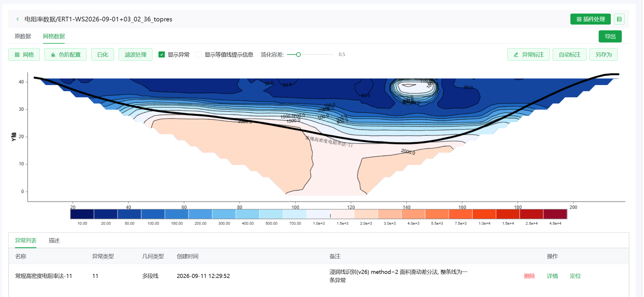644x297 pixels.
Task: Click the 500.00 light blue color swatch
Action: (x=271, y=214)
